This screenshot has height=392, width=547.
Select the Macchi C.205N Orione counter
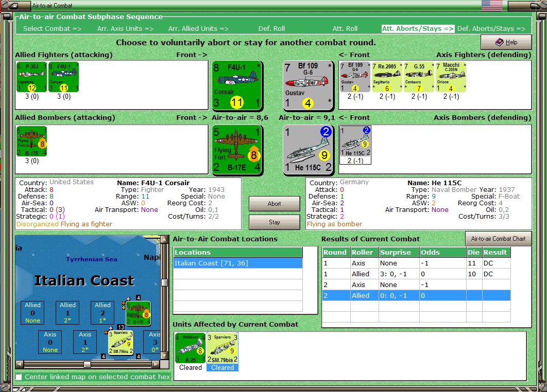click(451, 77)
